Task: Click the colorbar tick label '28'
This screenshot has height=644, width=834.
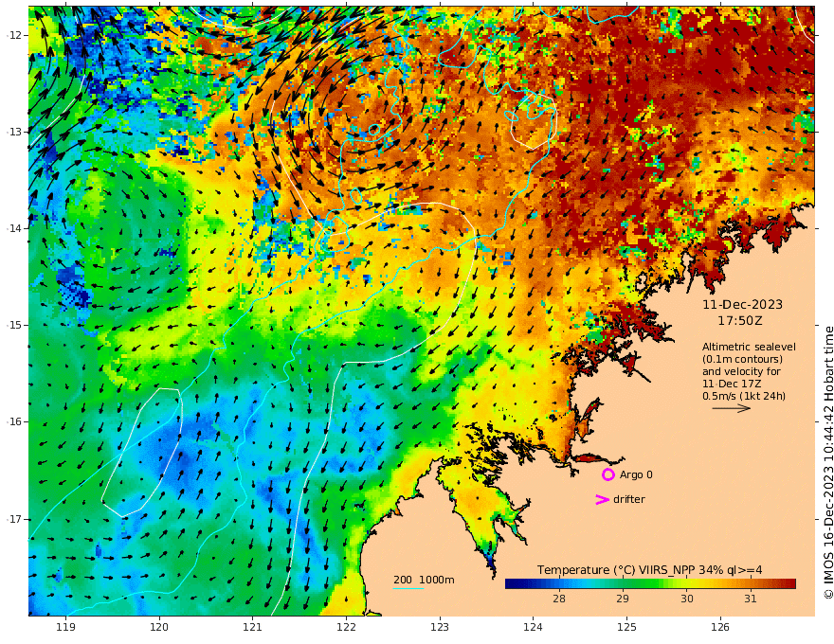Action: [559, 599]
